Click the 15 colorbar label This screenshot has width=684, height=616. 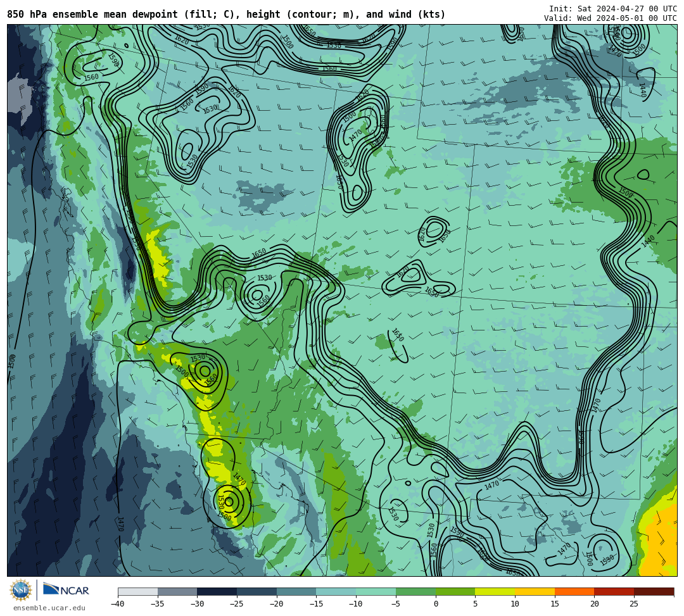(555, 604)
